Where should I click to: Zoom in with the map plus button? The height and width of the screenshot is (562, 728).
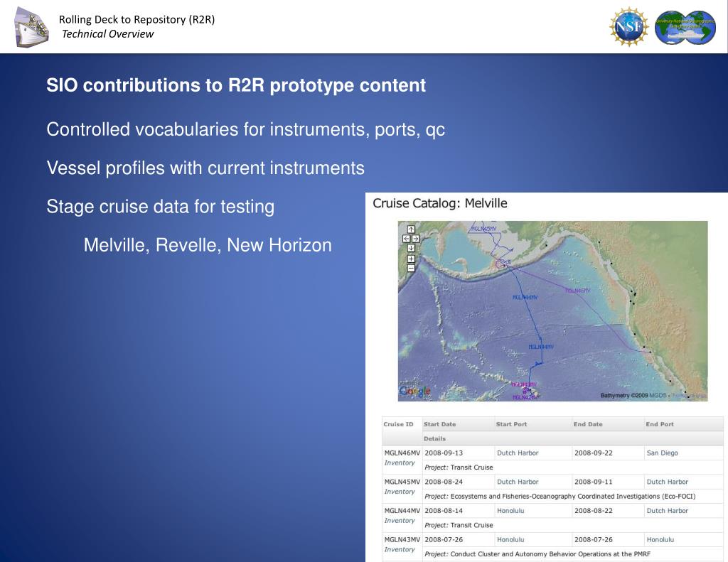point(411,259)
